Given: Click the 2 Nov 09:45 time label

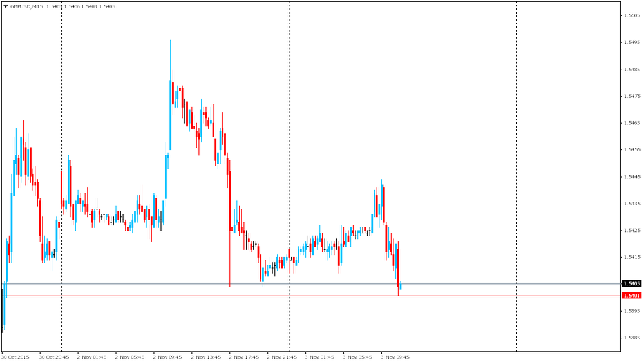Looking at the screenshot, I should (x=167, y=357).
